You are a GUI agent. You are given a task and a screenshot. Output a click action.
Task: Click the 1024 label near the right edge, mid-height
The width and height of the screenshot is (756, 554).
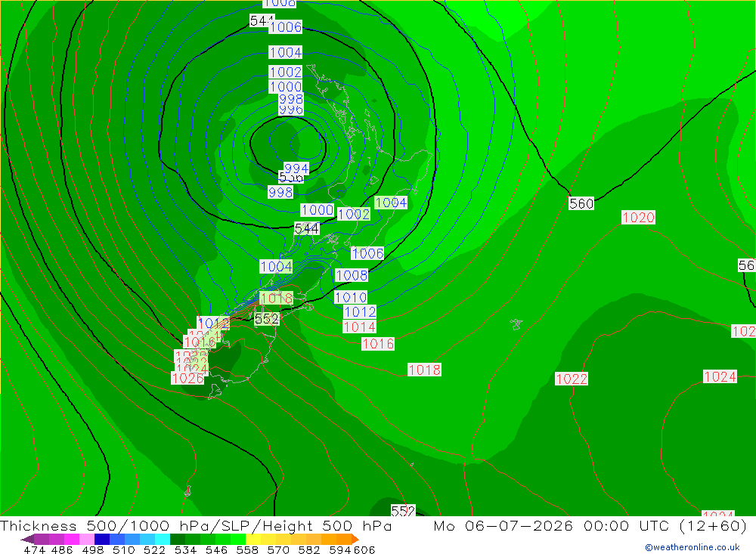pyautogui.click(x=720, y=376)
